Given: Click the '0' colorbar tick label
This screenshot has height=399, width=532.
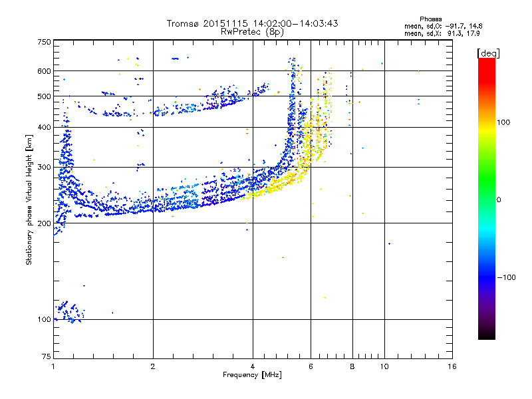Looking at the screenshot, I should pyautogui.click(x=499, y=200).
